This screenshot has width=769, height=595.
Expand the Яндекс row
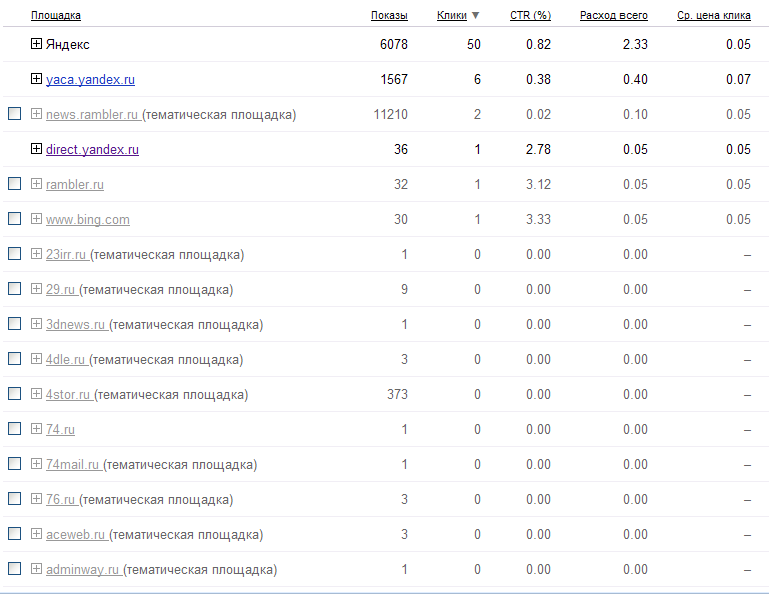[x=36, y=44]
